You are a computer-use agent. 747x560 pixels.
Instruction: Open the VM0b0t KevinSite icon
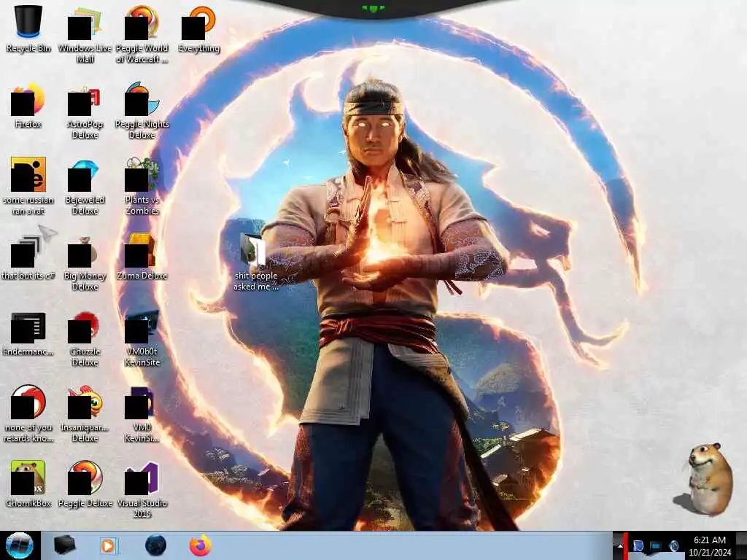142,338
